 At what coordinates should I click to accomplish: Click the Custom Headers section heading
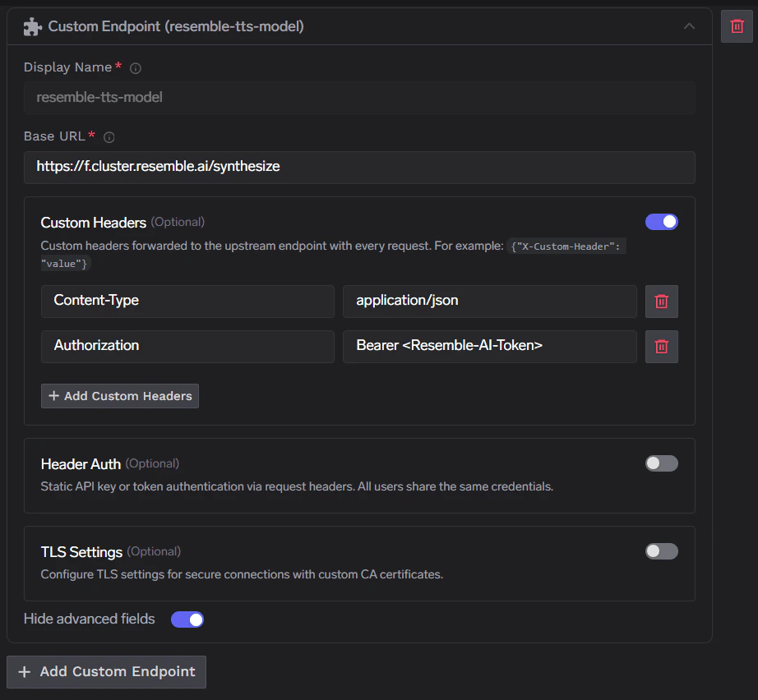tap(93, 222)
